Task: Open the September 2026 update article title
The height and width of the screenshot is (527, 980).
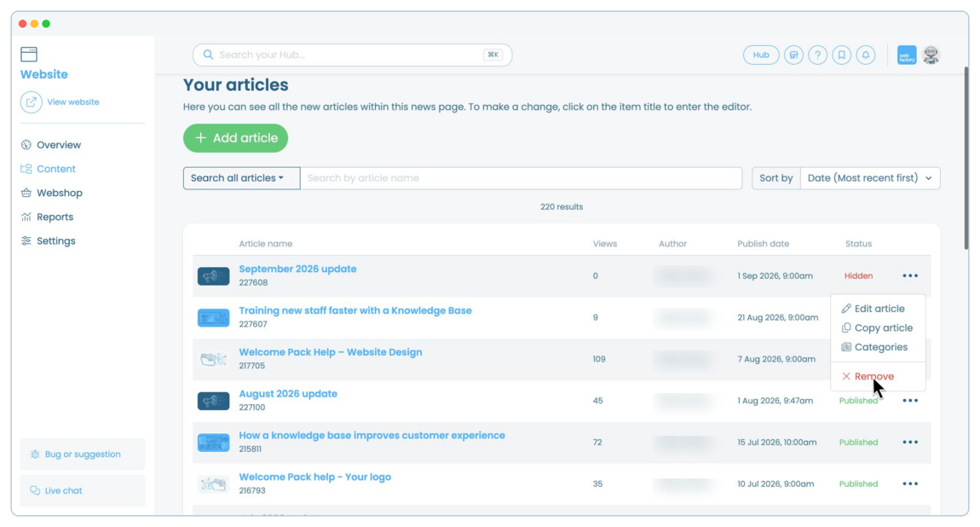Action: (x=297, y=269)
